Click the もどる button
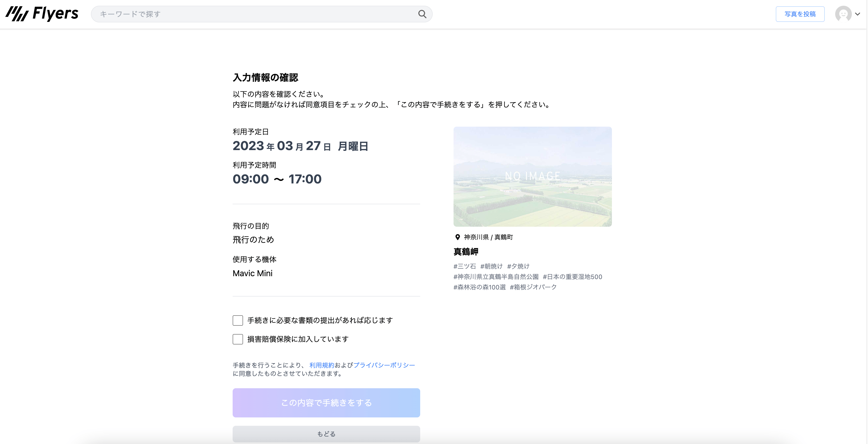Image resolution: width=868 pixels, height=444 pixels. click(326, 434)
